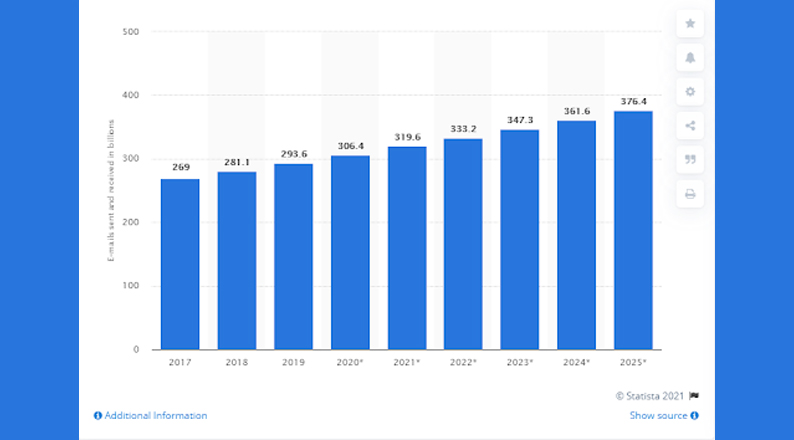Click the y-axis value 0
Image resolution: width=794 pixels, height=440 pixels.
coord(136,349)
